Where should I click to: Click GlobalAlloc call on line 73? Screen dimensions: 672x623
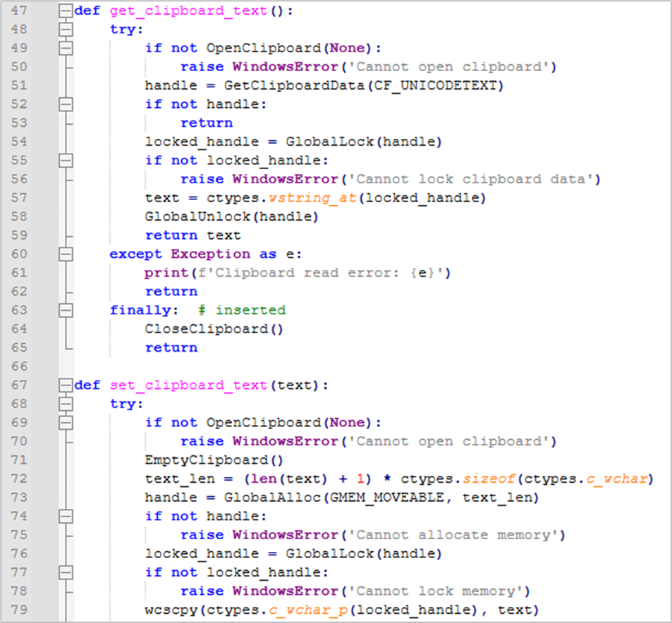(x=272, y=498)
